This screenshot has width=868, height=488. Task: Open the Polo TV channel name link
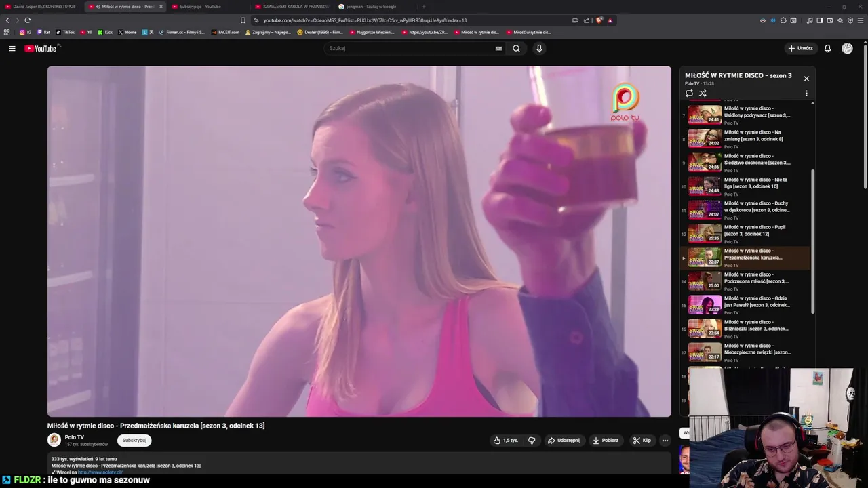(x=75, y=437)
